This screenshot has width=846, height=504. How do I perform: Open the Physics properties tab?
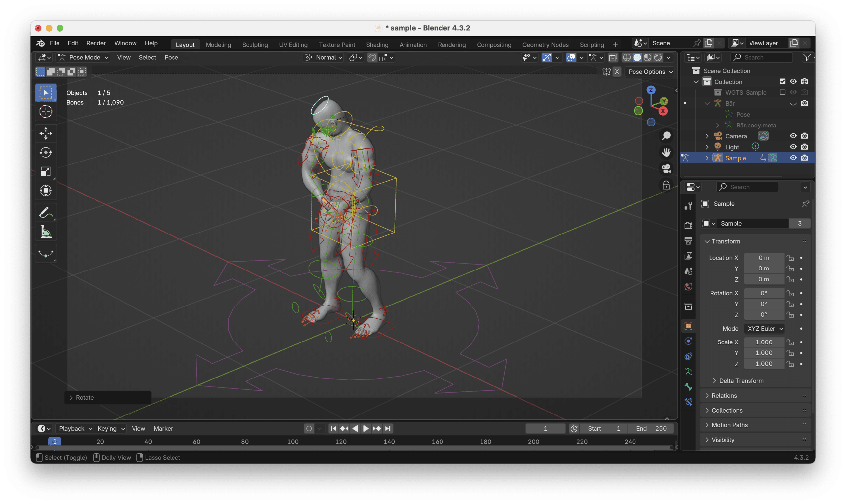click(x=689, y=341)
